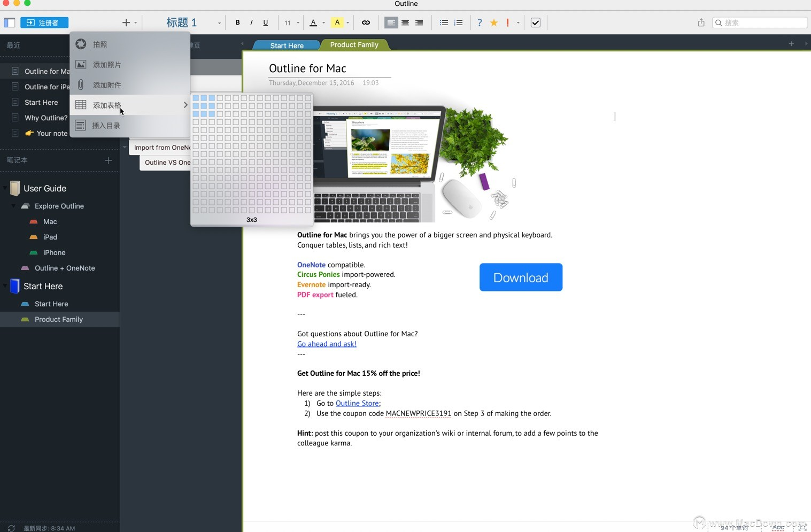811x532 pixels.
Task: Open the iPad section
Action: [x=50, y=237]
